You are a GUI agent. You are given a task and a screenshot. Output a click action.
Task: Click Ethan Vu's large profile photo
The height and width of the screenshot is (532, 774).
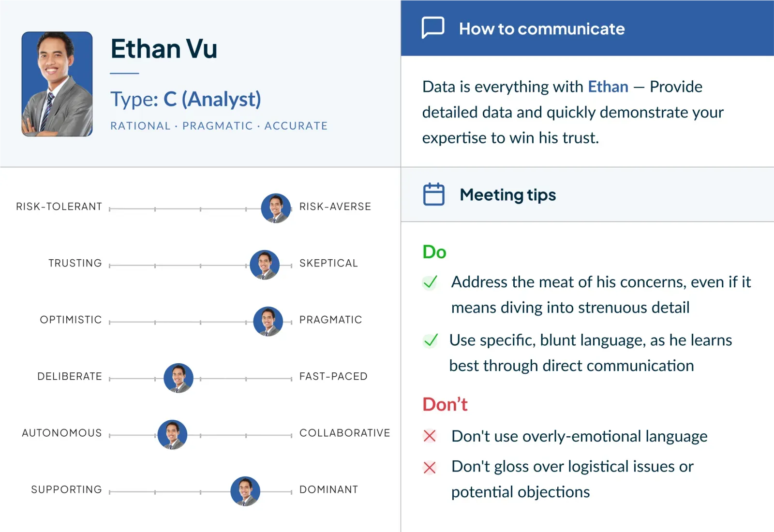pos(57,84)
